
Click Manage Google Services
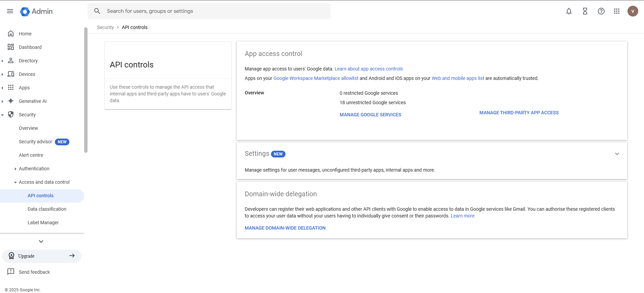pyautogui.click(x=370, y=115)
